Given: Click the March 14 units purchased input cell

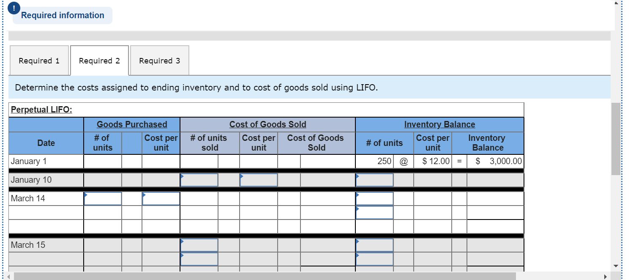Looking at the screenshot, I should [102, 198].
